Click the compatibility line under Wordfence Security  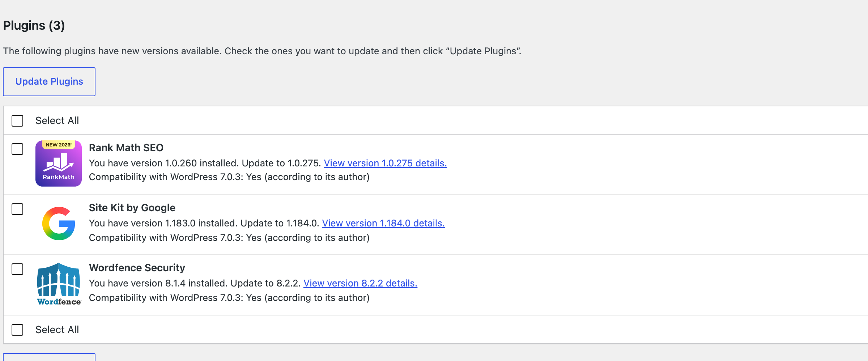click(229, 298)
